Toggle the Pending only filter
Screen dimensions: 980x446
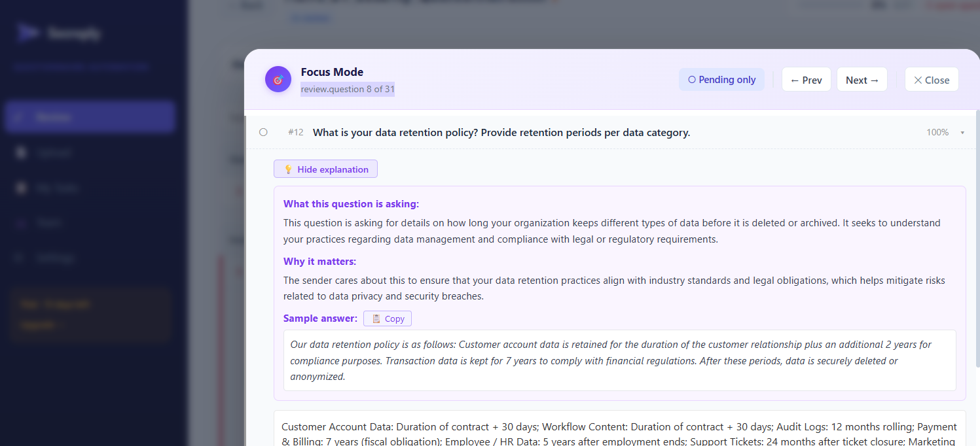[721, 80]
